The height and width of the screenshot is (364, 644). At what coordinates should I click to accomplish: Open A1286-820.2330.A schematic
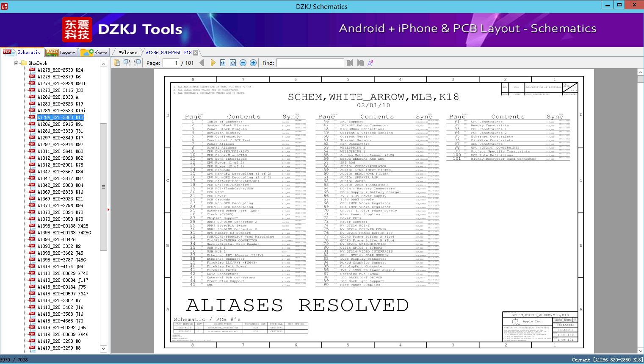coord(58,97)
